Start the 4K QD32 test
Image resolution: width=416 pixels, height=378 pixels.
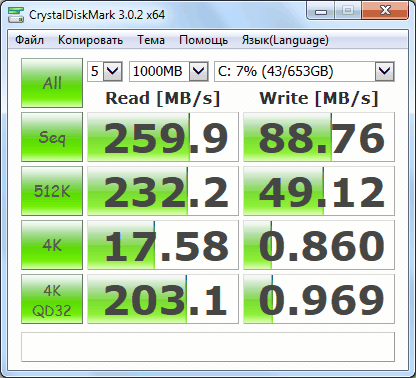pyautogui.click(x=52, y=299)
